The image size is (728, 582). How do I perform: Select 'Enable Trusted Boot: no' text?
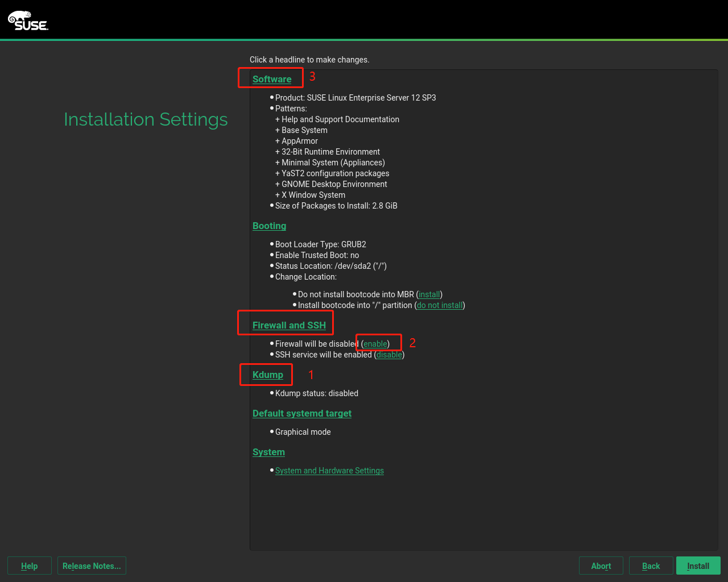tap(317, 255)
